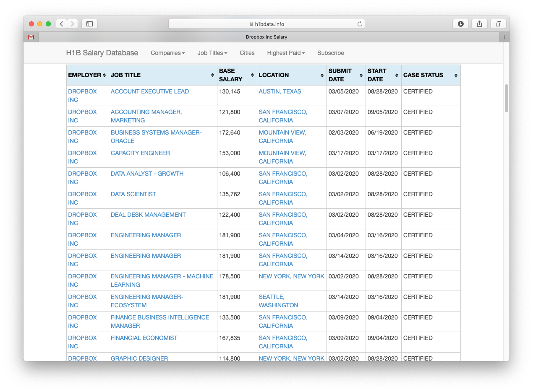Go back to the previous page
The width and height of the screenshot is (533, 392).
coord(61,24)
